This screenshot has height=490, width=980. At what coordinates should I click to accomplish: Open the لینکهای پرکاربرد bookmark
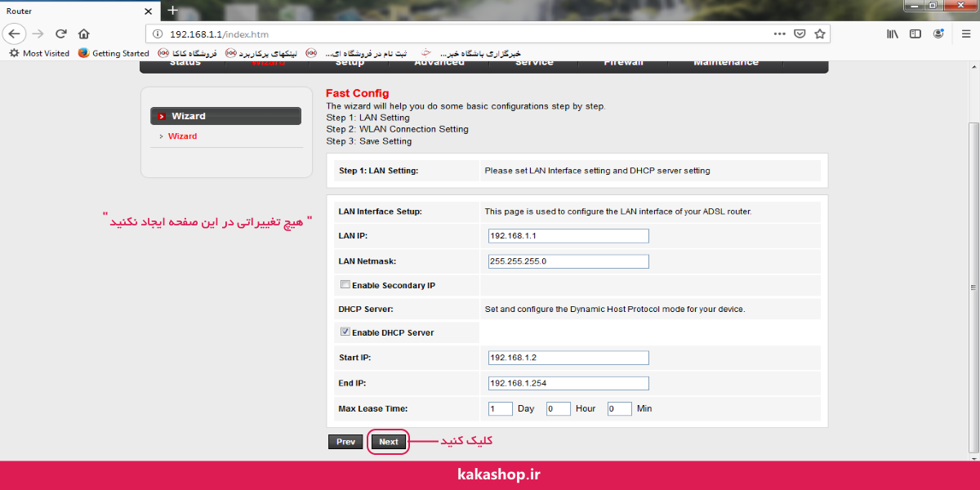(x=261, y=53)
